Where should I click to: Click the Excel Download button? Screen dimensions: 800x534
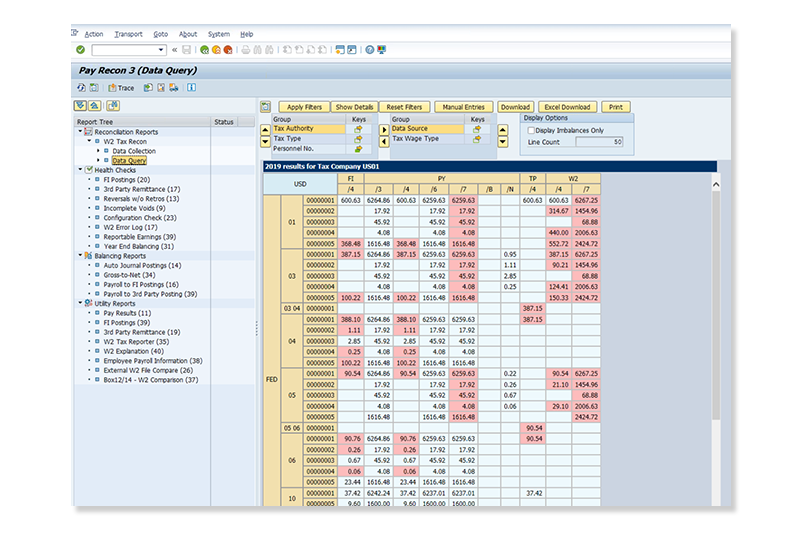click(x=567, y=107)
